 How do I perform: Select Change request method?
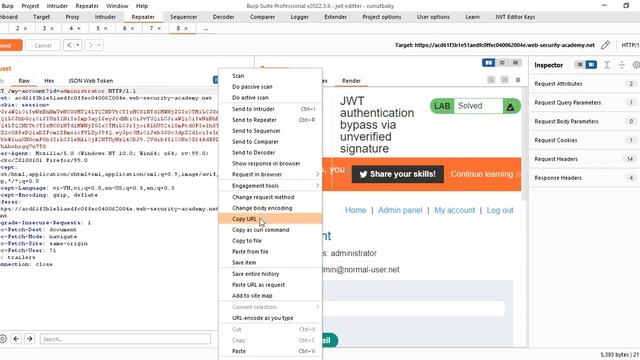pyautogui.click(x=271, y=197)
